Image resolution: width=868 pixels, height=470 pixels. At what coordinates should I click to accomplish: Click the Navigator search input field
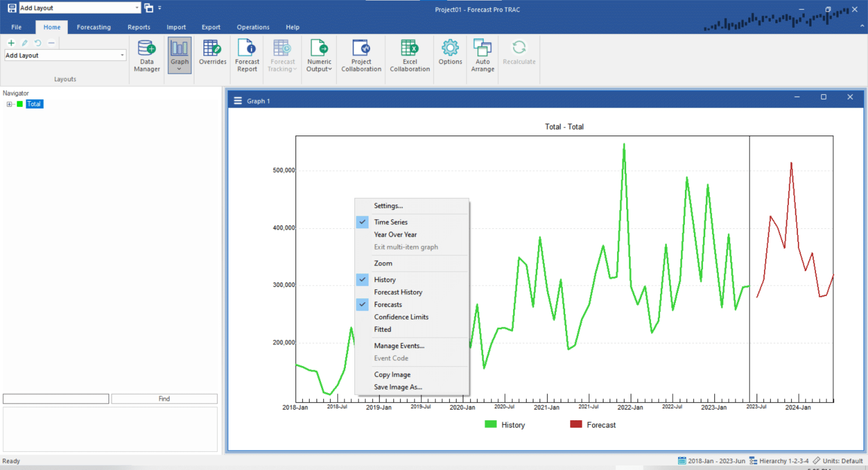(56, 399)
